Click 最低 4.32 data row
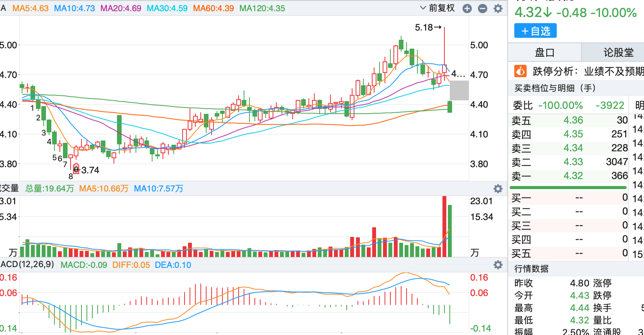 pos(552,320)
